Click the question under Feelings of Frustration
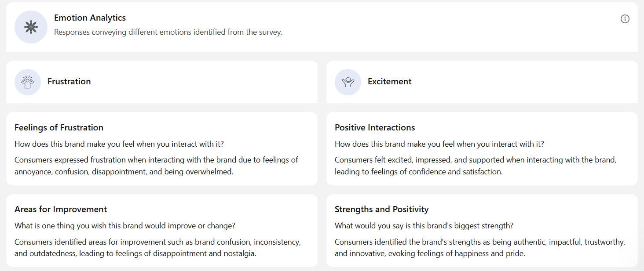644x271 pixels. coord(119,144)
